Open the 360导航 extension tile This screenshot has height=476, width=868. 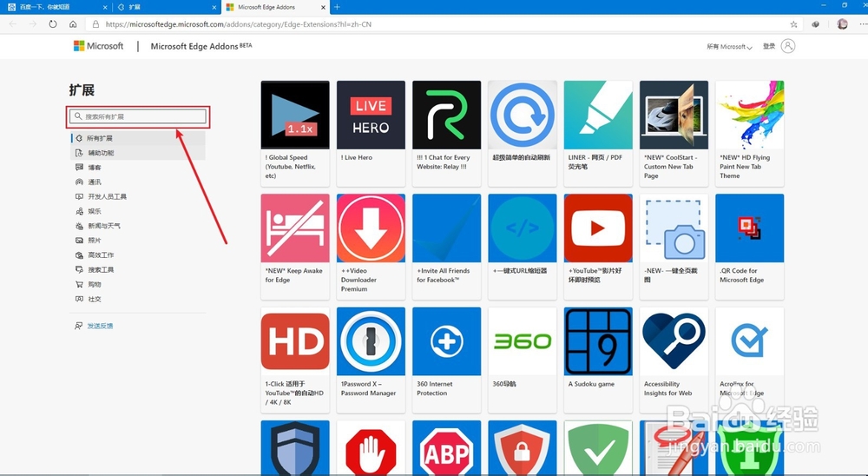point(523,360)
